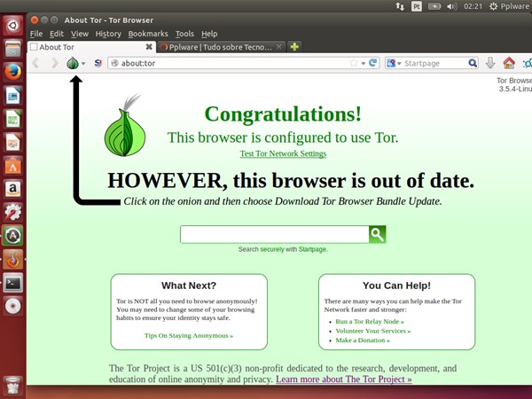Open the Tools menu
The width and height of the screenshot is (532, 399).
click(184, 34)
